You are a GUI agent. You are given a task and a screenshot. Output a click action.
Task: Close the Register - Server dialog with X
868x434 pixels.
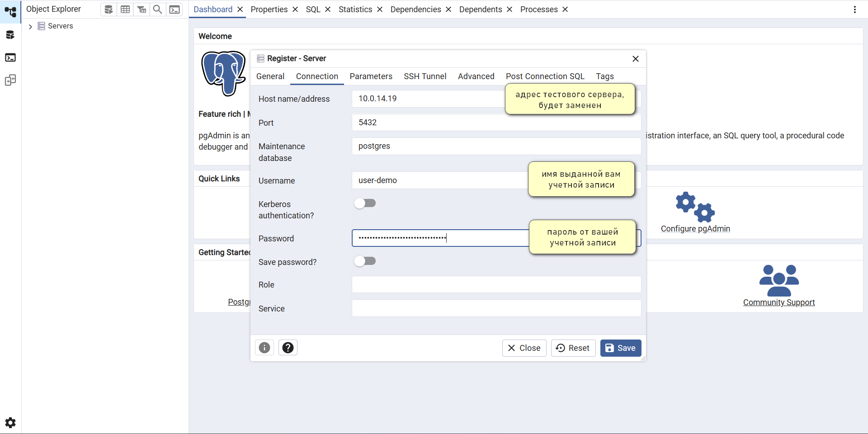pyautogui.click(x=636, y=59)
